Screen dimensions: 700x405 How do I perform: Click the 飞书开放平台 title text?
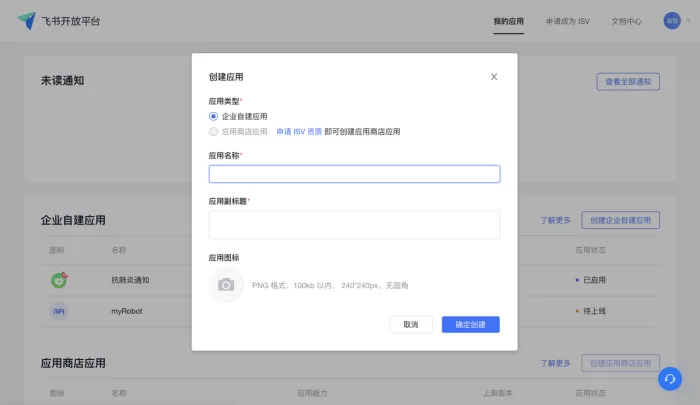(x=71, y=21)
